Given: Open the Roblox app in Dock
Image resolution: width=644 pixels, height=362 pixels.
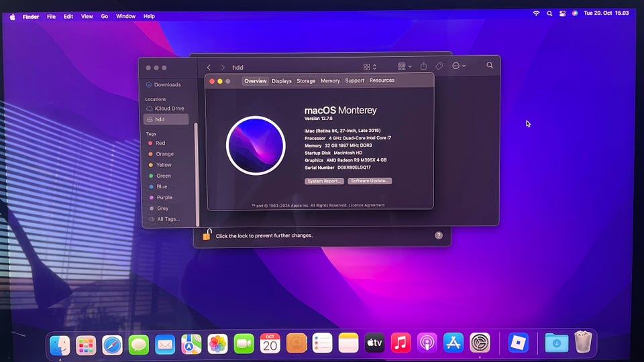Looking at the screenshot, I should (518, 343).
